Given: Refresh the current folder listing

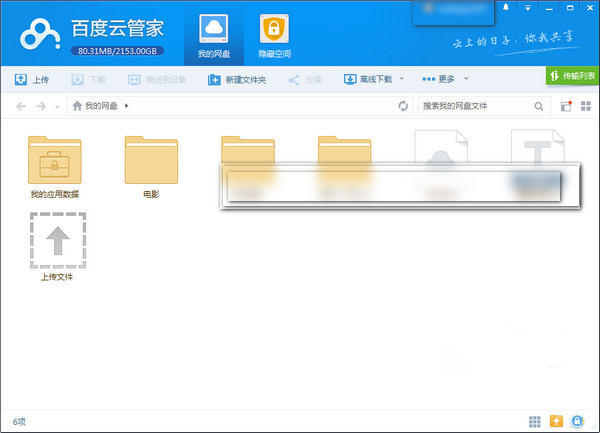Looking at the screenshot, I should coord(403,106).
